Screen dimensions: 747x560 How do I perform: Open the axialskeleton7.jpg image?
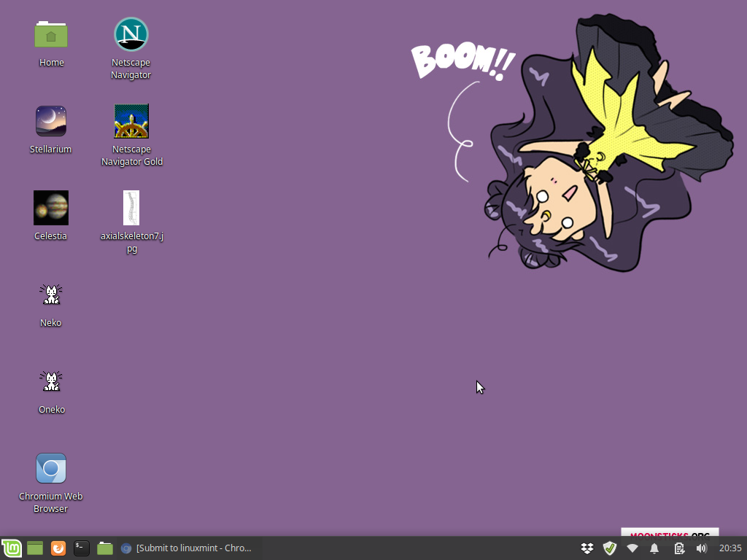[x=131, y=208]
